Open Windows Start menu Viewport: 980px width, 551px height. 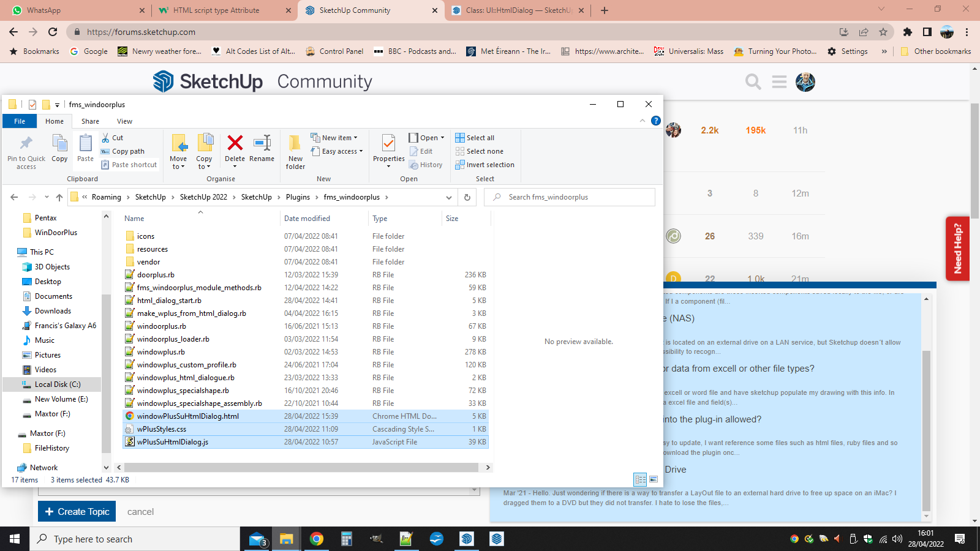15,539
